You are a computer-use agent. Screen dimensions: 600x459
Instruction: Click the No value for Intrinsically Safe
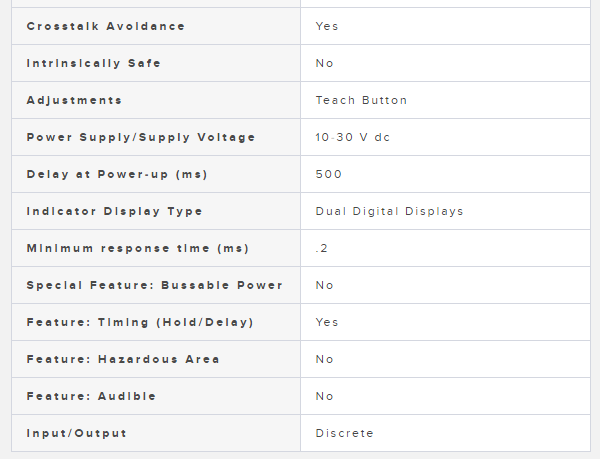click(324, 63)
